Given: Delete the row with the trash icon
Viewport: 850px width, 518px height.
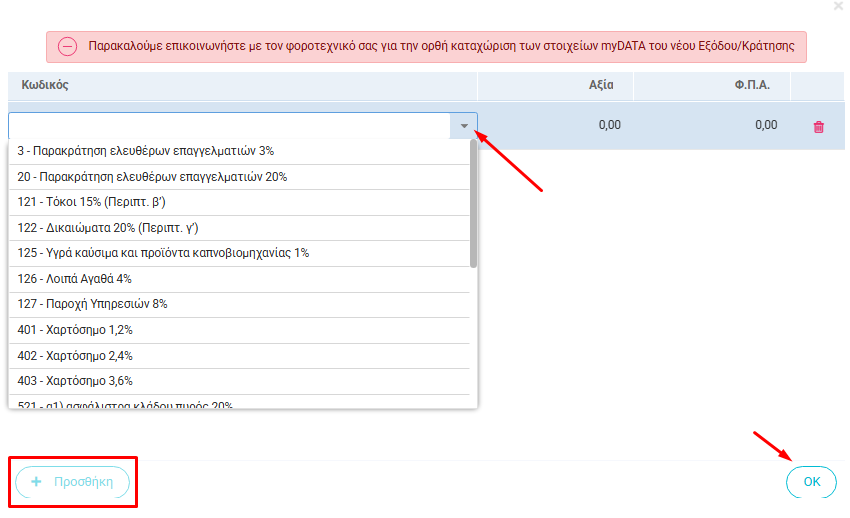Looking at the screenshot, I should (x=819, y=127).
